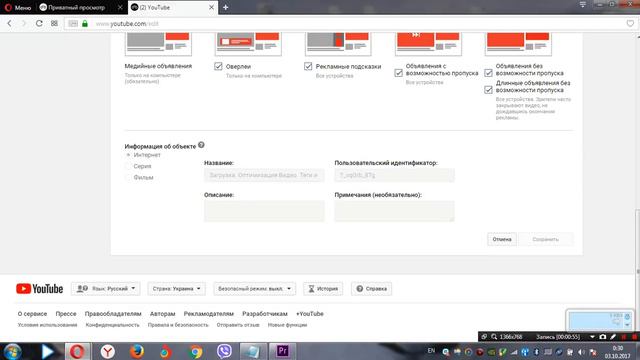Open the Разработчикам footer link
640x360 pixels.
click(x=265, y=314)
